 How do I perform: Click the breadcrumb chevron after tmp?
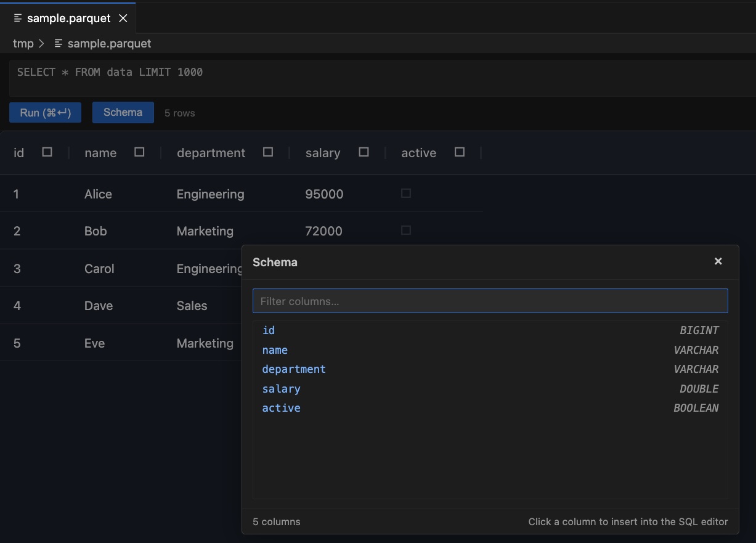tap(41, 44)
